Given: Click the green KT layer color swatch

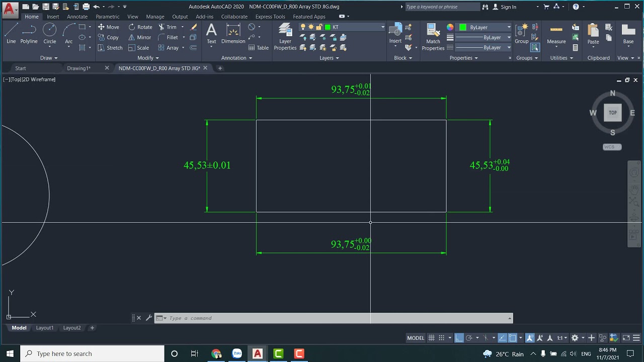Looking at the screenshot, I should click(x=328, y=27).
